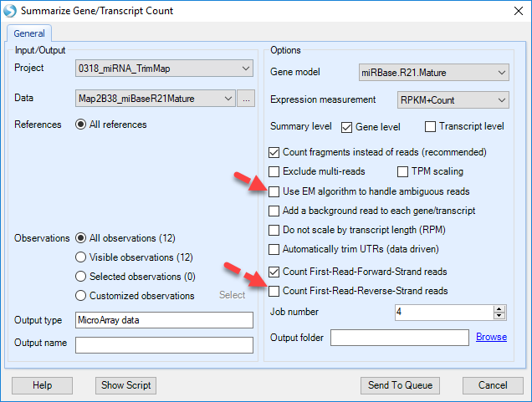The height and width of the screenshot is (402, 532).
Task: Click the Select link for customized observations
Action: click(x=232, y=295)
